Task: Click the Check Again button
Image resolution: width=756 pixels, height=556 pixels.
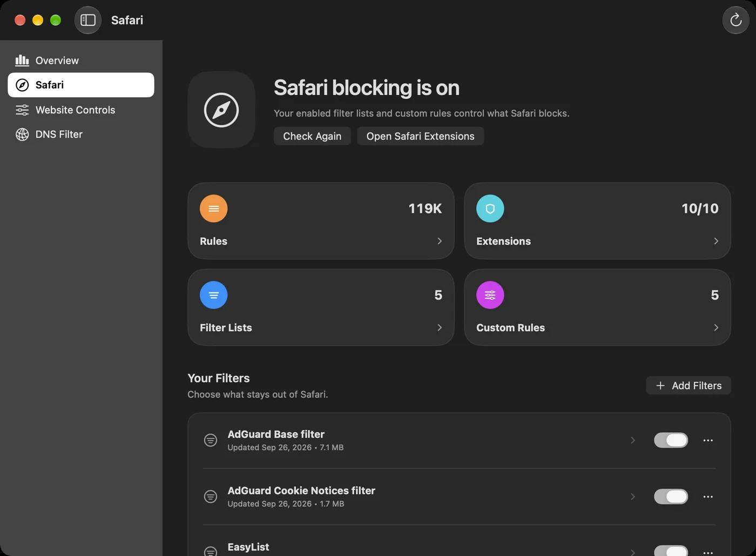Action: pos(312,136)
